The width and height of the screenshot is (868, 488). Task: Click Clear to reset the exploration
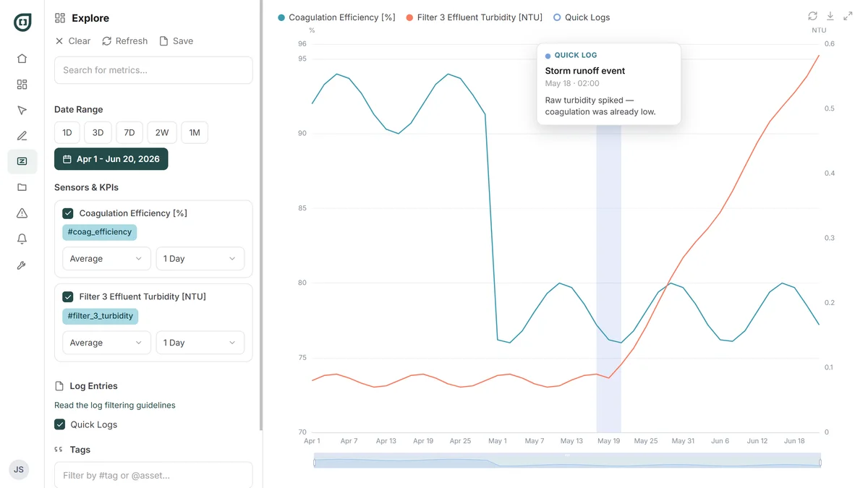[72, 41]
